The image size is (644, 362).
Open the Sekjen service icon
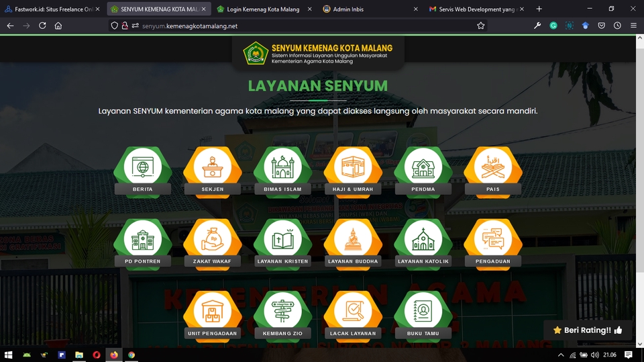[x=213, y=172]
